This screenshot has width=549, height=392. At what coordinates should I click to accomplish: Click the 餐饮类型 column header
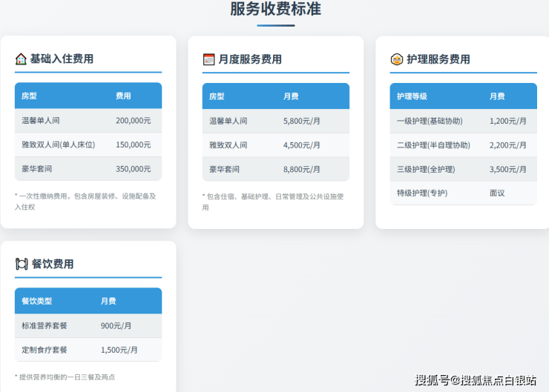click(x=37, y=302)
